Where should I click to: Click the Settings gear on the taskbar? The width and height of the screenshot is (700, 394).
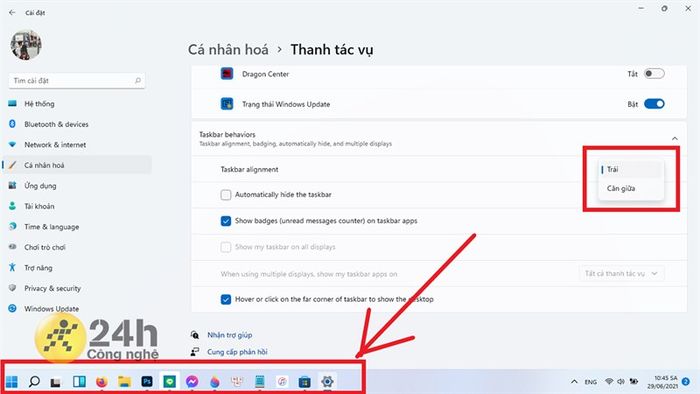tap(327, 382)
